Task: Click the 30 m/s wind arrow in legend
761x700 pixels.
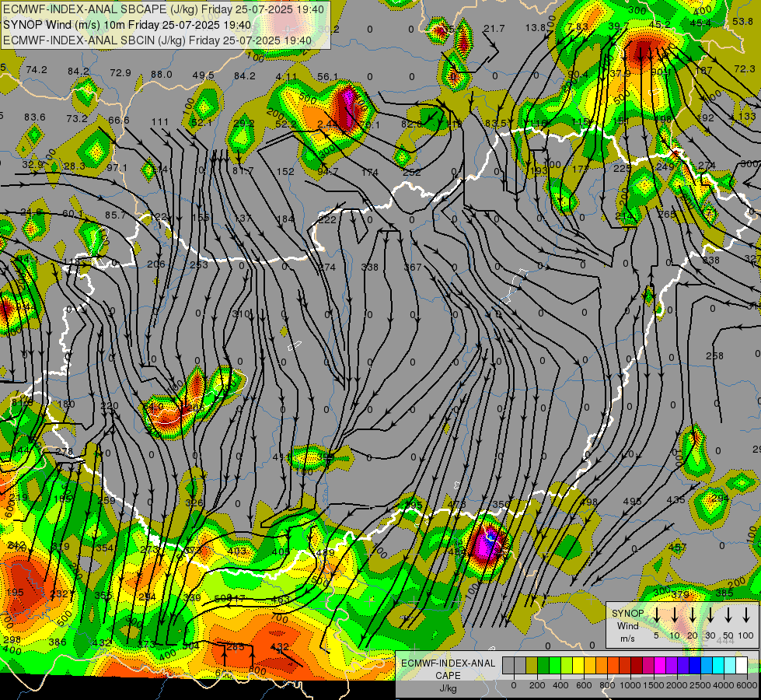Action: point(710,615)
